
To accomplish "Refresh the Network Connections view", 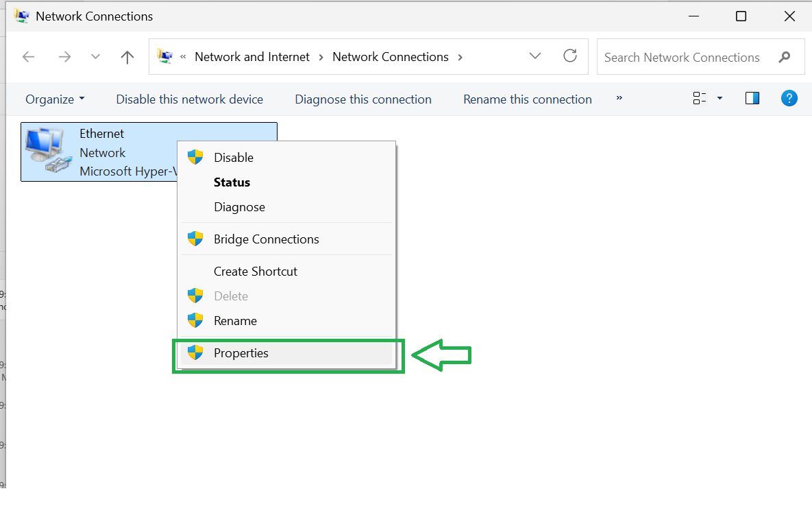I will coord(569,56).
